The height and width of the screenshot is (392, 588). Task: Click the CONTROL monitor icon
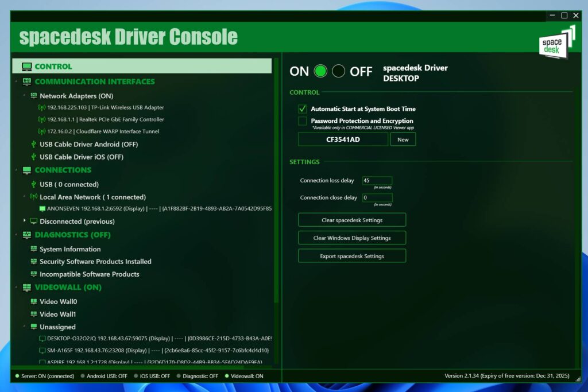tap(26, 67)
